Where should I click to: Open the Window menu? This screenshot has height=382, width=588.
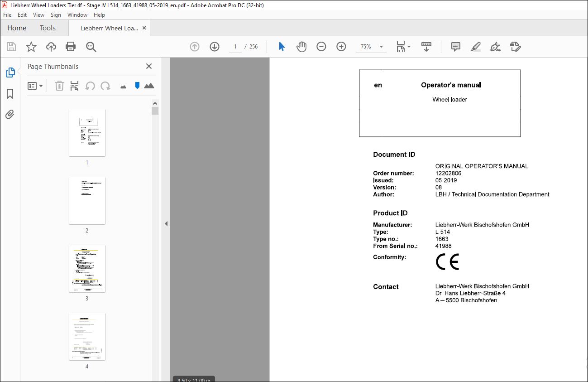pyautogui.click(x=77, y=15)
